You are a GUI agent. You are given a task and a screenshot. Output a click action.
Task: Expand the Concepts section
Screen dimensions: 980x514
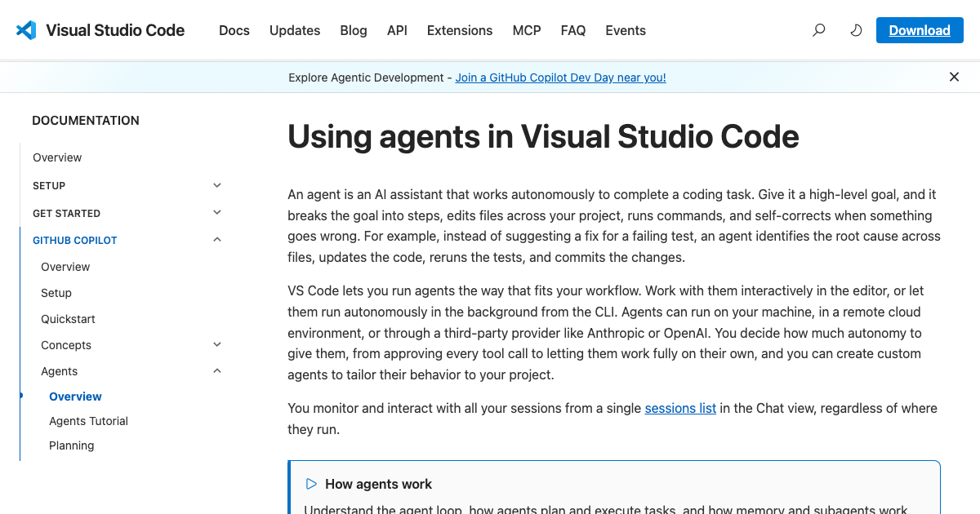coord(216,344)
